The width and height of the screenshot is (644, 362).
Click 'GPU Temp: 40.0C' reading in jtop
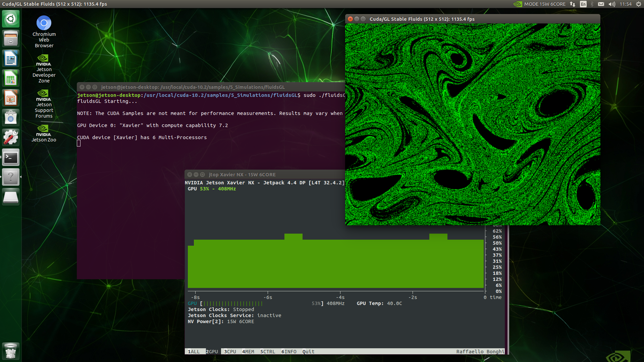click(x=379, y=303)
